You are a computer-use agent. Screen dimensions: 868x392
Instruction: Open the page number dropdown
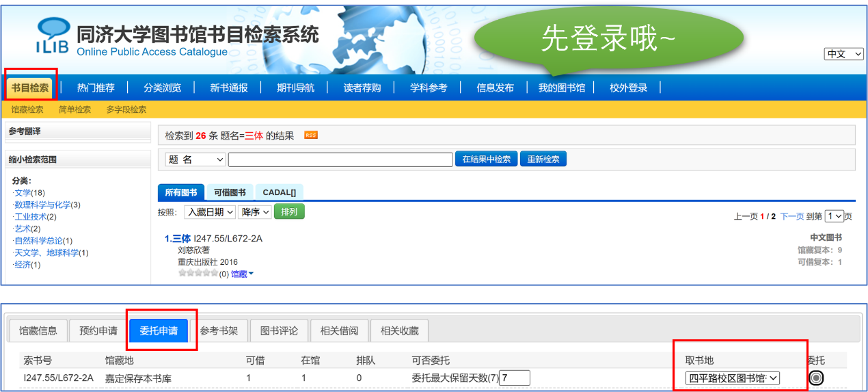(x=834, y=216)
